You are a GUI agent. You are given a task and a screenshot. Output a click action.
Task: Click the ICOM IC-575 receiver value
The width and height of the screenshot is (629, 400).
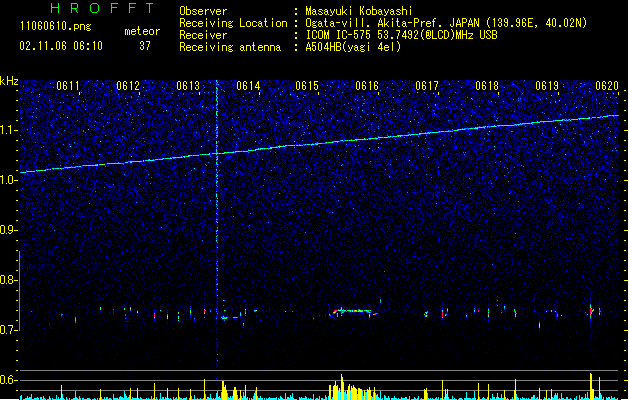tap(401, 35)
